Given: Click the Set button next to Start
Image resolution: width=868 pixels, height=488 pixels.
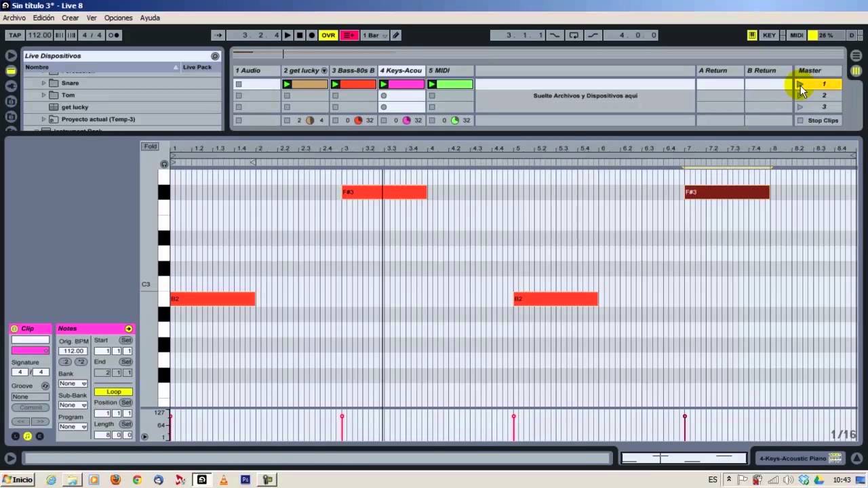Looking at the screenshot, I should [x=126, y=340].
